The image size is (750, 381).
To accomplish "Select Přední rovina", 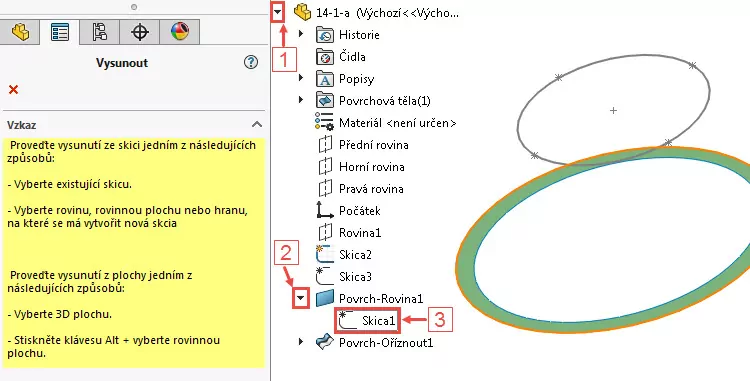I will point(374,145).
